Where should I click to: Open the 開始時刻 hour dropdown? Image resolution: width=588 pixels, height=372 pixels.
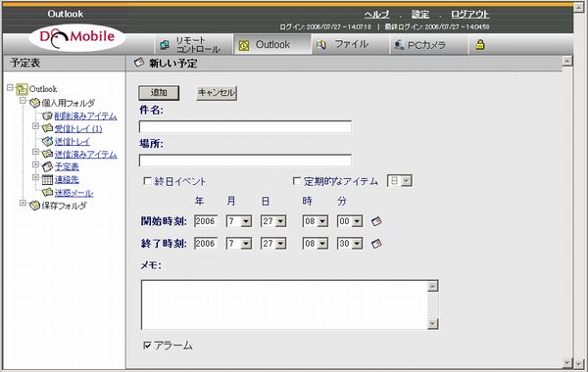(x=316, y=221)
